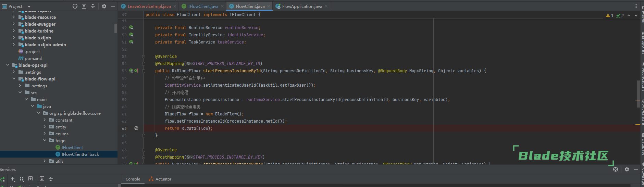Close LeaveServiceImpl.java tab
Image resolution: width=644 pixels, height=187 pixels.
(x=175, y=6)
